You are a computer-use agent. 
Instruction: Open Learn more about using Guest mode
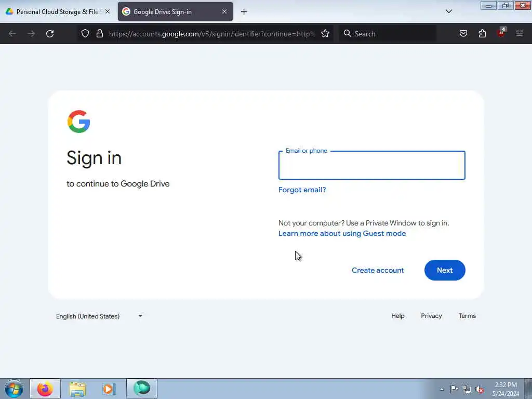pos(342,233)
